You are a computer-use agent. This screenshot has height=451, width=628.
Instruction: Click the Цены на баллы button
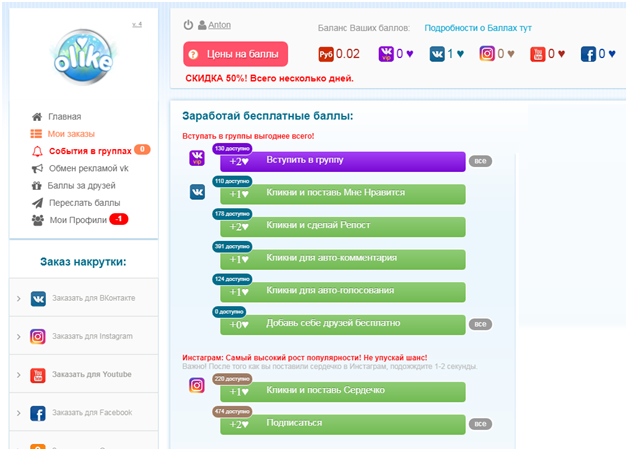point(236,54)
